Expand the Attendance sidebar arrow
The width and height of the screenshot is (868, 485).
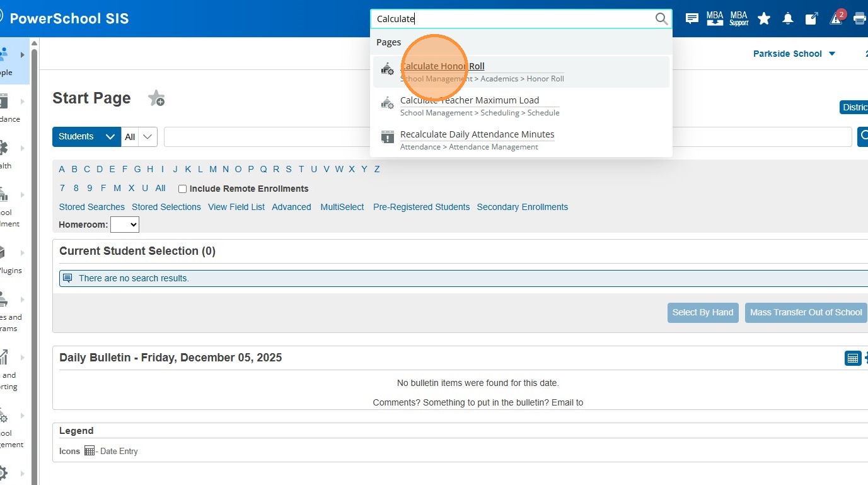[23, 102]
